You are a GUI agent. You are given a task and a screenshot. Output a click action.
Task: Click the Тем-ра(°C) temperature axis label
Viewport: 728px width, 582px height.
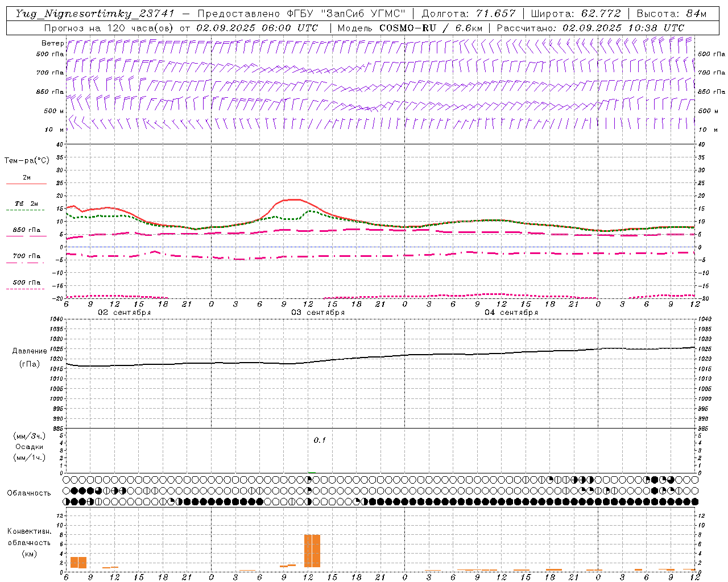(27, 161)
